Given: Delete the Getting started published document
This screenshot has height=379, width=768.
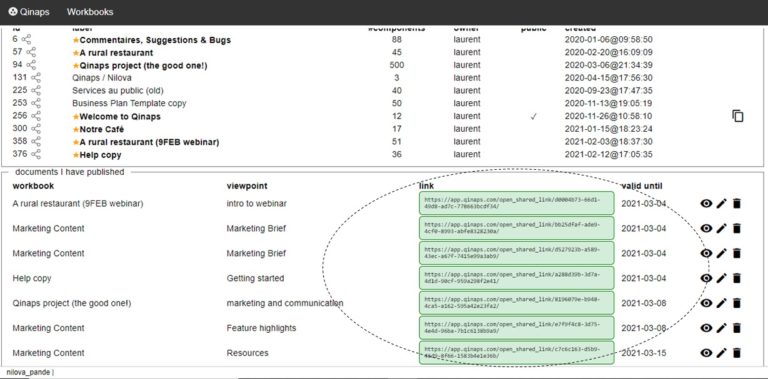Looking at the screenshot, I should click(x=737, y=278).
